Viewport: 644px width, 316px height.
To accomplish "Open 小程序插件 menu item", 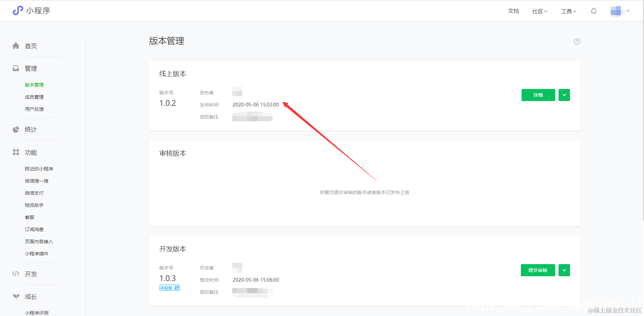I will tap(37, 254).
